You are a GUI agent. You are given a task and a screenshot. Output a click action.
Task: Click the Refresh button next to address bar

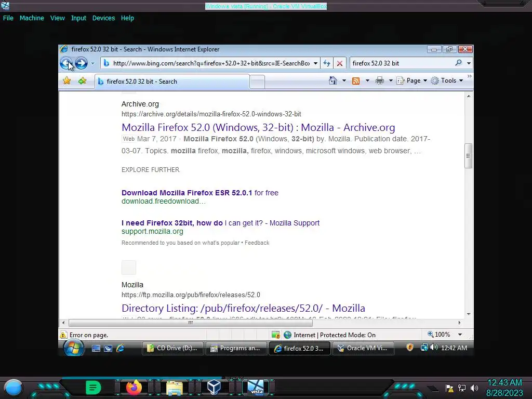(327, 63)
